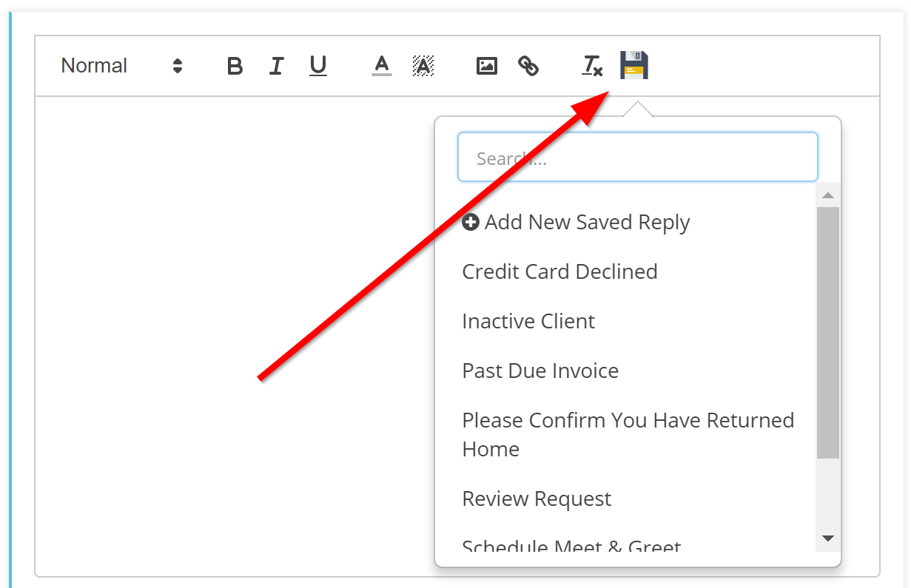Screen dimensions: 911x588
Task: Click the scrollbar up arrow in list
Action: [828, 195]
